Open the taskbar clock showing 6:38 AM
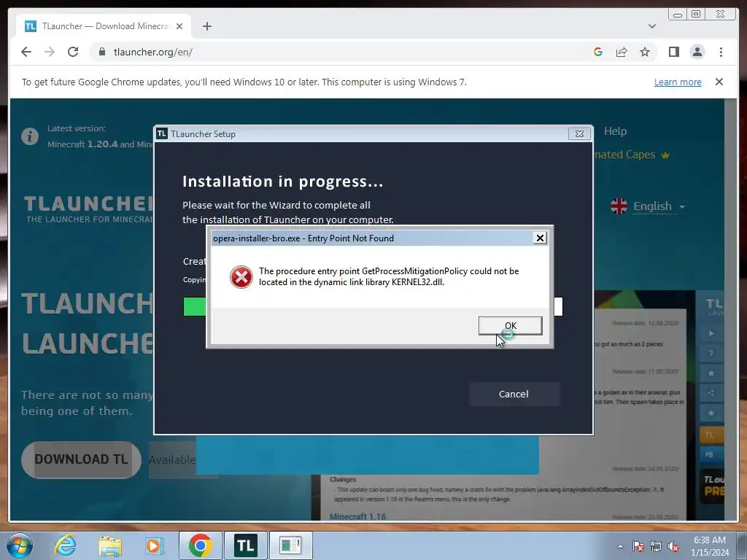The height and width of the screenshot is (560, 747). point(710,545)
